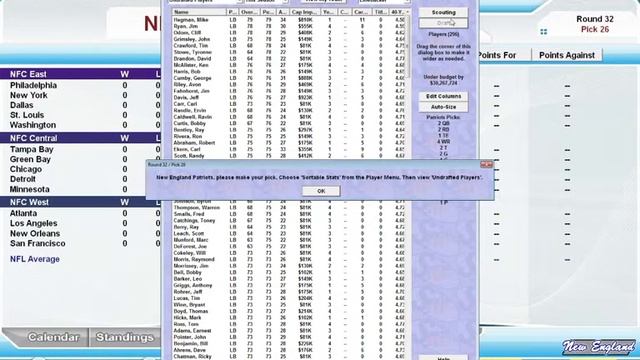The image size is (640, 360).
Task: Open the NFL Average link
Action: tap(35, 259)
